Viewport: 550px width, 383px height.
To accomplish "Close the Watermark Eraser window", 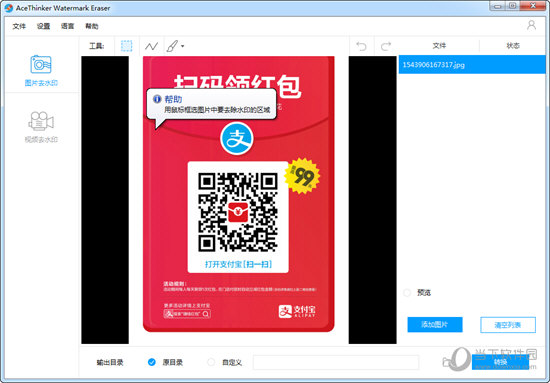I will pyautogui.click(x=534, y=6).
